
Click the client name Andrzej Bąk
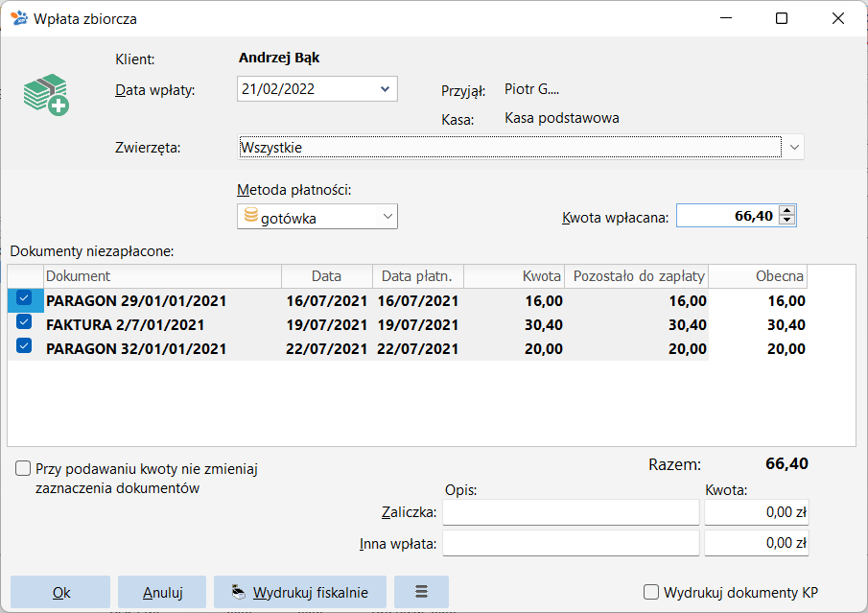pyautogui.click(x=279, y=59)
